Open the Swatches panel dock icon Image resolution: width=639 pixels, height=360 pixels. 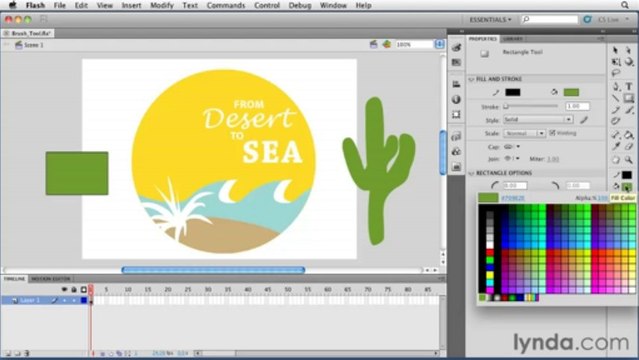pyautogui.click(x=456, y=62)
